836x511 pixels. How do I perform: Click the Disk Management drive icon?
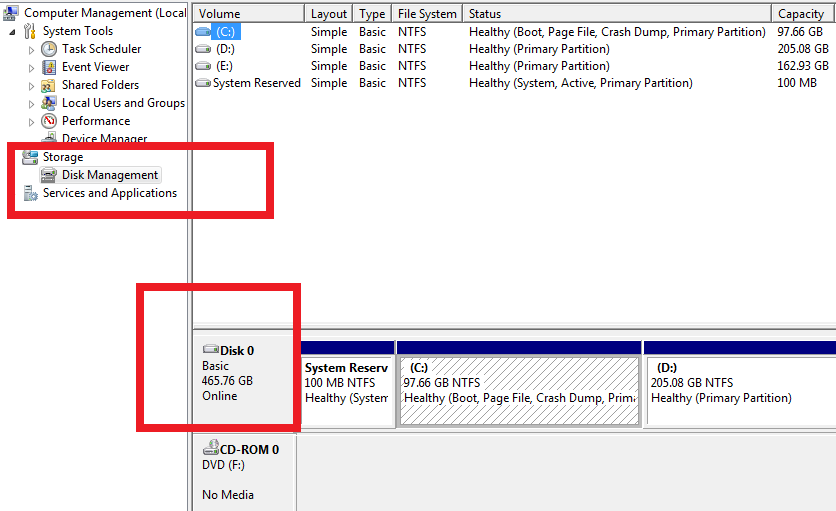49,175
